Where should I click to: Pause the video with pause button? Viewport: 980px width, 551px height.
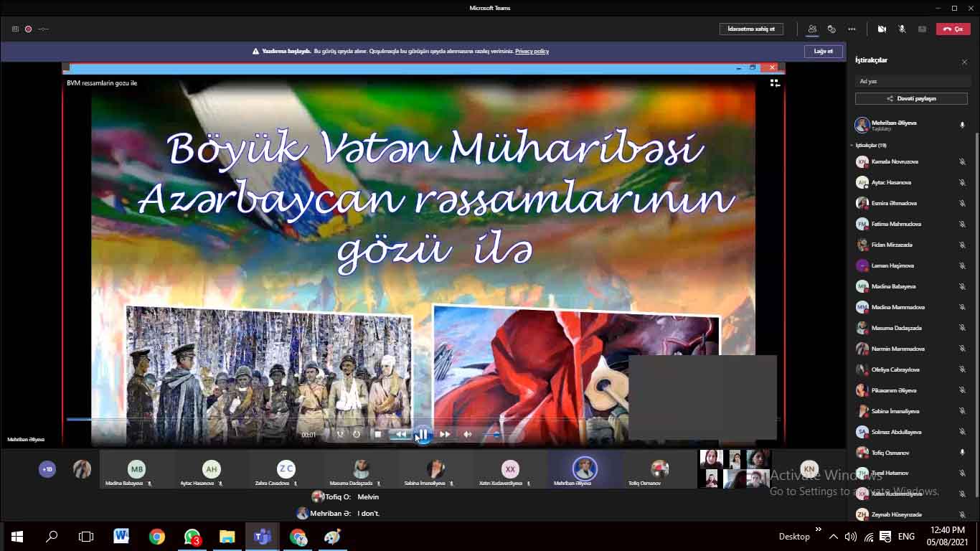pos(423,434)
